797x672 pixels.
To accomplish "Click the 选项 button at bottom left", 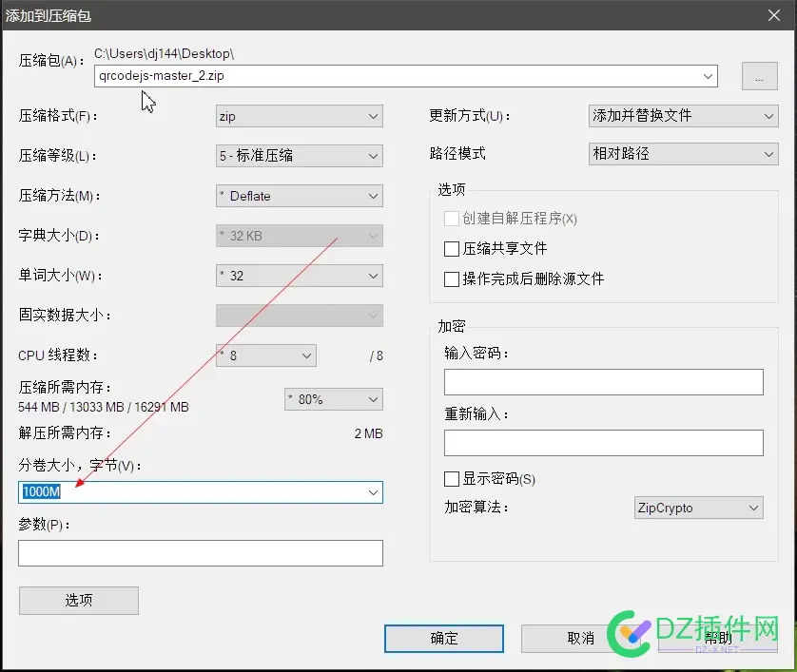I will tap(78, 600).
